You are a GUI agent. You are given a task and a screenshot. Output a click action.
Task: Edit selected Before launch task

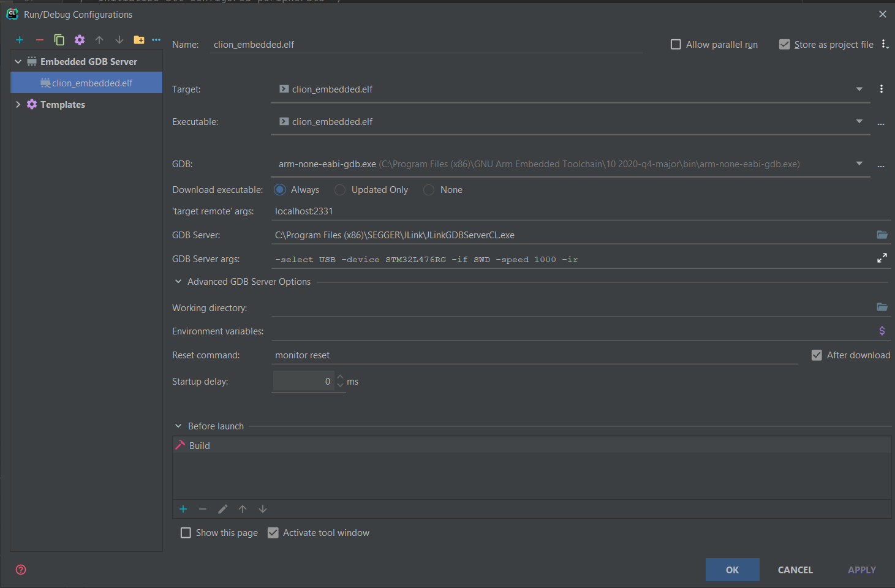point(223,509)
